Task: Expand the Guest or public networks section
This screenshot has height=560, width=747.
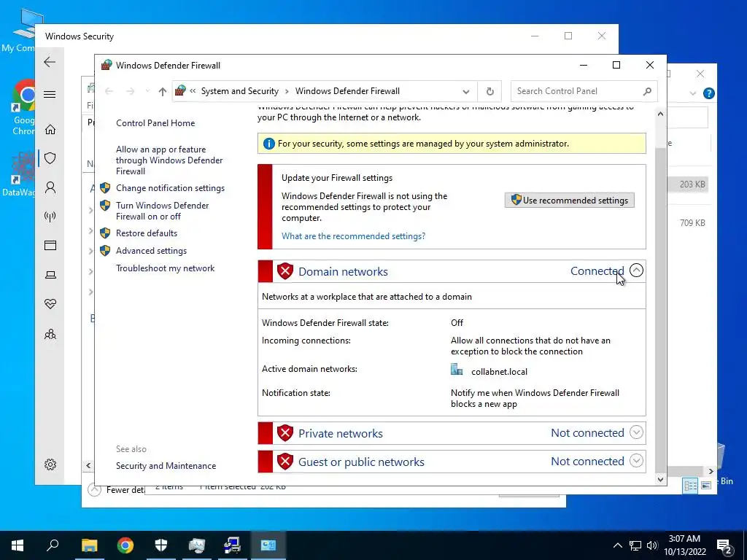Action: click(636, 461)
